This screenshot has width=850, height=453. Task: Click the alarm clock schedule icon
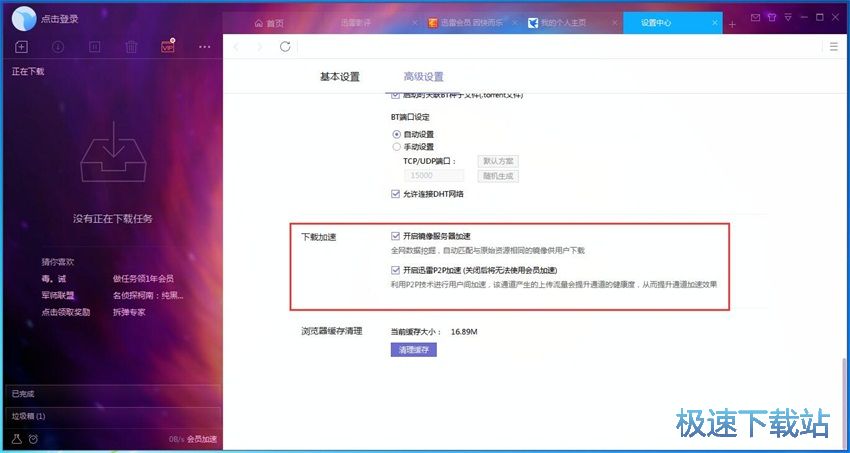click(x=33, y=439)
